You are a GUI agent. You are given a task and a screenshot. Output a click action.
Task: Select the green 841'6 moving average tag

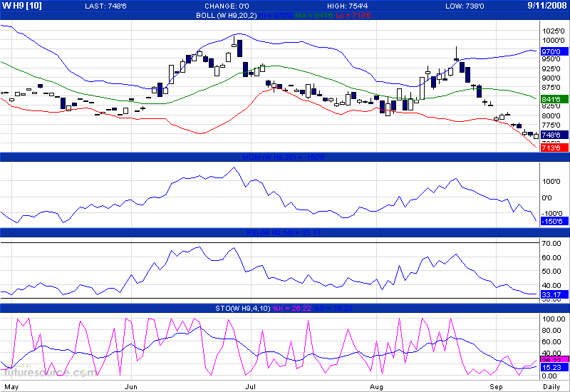(x=554, y=99)
